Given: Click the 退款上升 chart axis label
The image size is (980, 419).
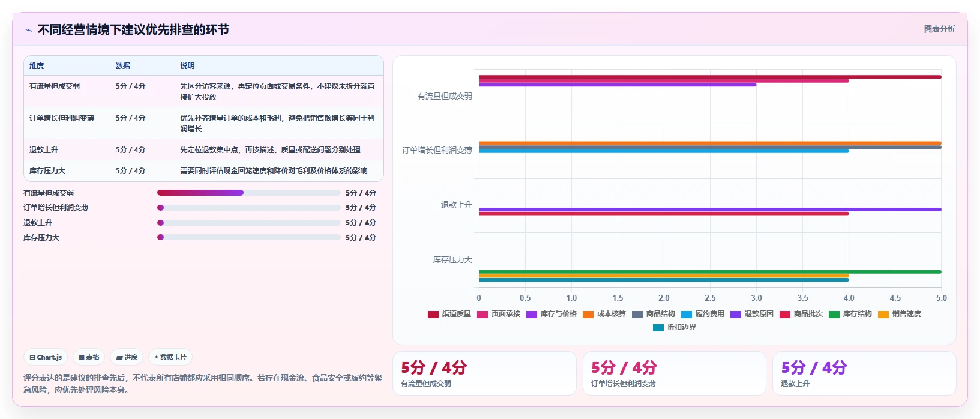Looking at the screenshot, I should [457, 205].
